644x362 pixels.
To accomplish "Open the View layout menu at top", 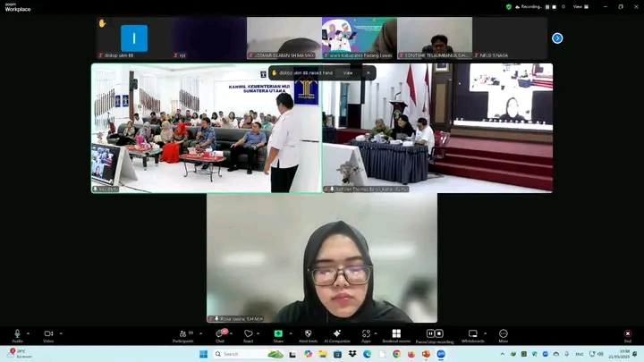I will point(578,6).
